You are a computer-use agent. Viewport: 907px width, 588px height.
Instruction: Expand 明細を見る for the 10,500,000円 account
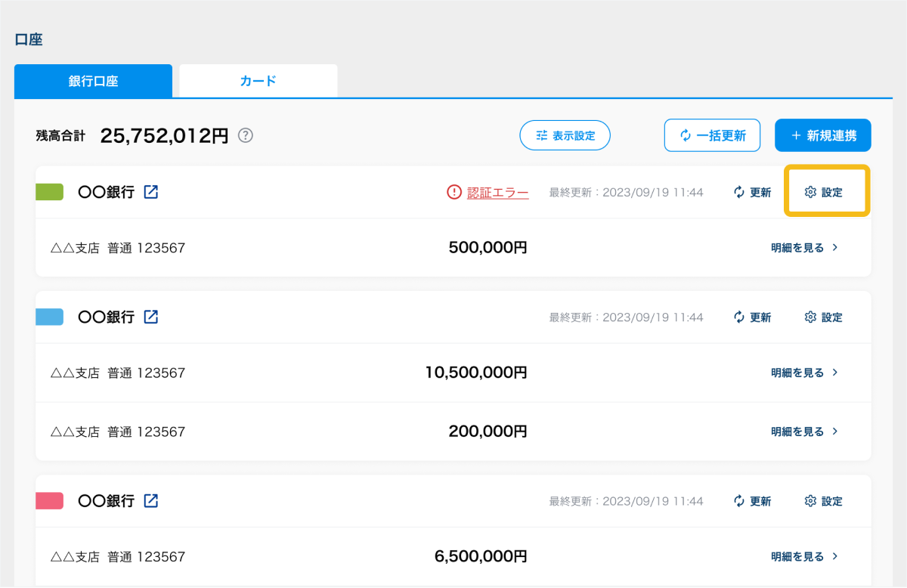click(804, 372)
